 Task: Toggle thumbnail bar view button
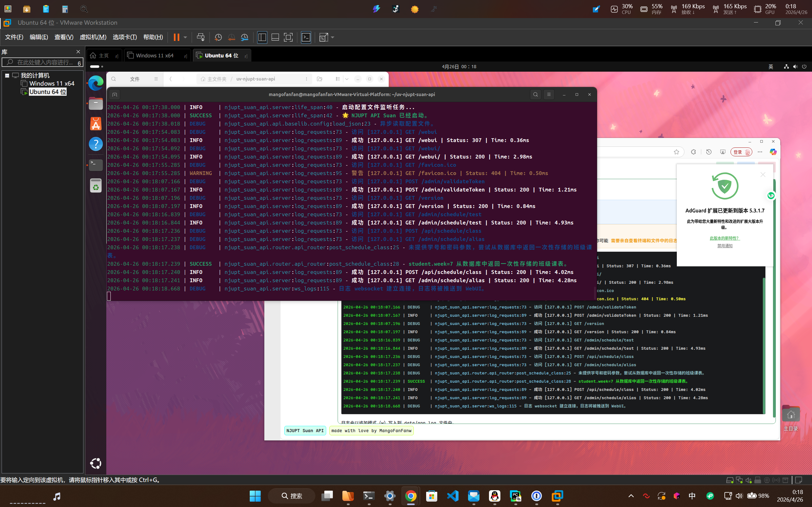pos(275,37)
